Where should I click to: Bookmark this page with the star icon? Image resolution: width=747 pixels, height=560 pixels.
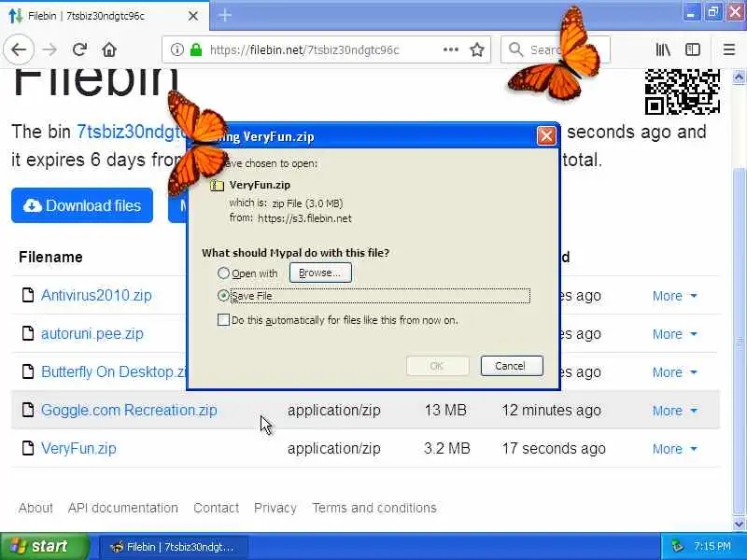click(x=477, y=49)
